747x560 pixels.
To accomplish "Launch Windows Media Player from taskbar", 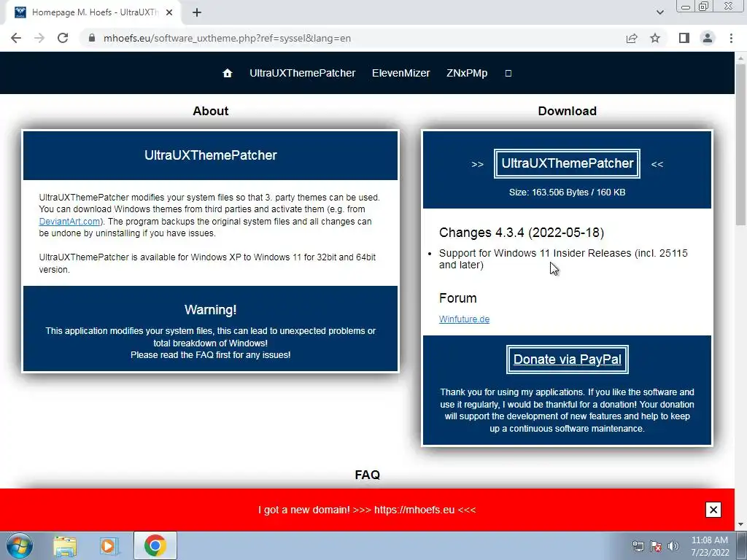I will point(109,545).
